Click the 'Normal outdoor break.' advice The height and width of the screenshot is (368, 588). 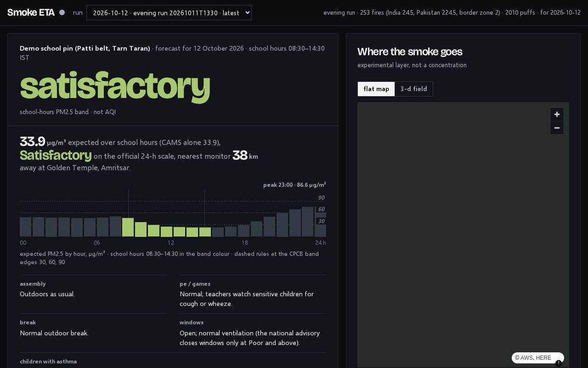point(54,333)
